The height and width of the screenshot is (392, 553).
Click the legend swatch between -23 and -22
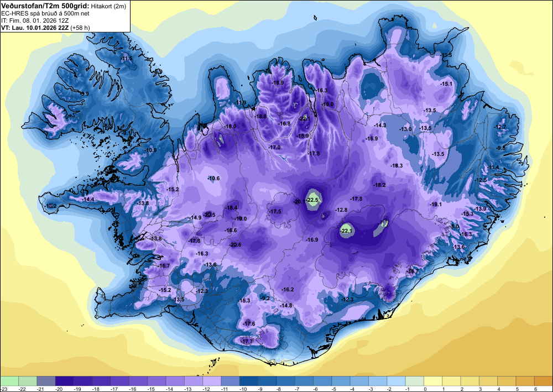(x=9, y=381)
